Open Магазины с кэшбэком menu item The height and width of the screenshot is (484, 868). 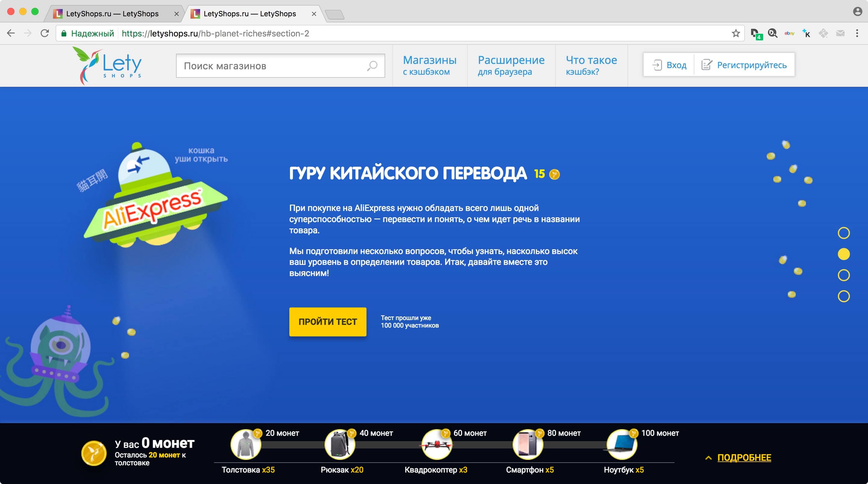coord(429,65)
